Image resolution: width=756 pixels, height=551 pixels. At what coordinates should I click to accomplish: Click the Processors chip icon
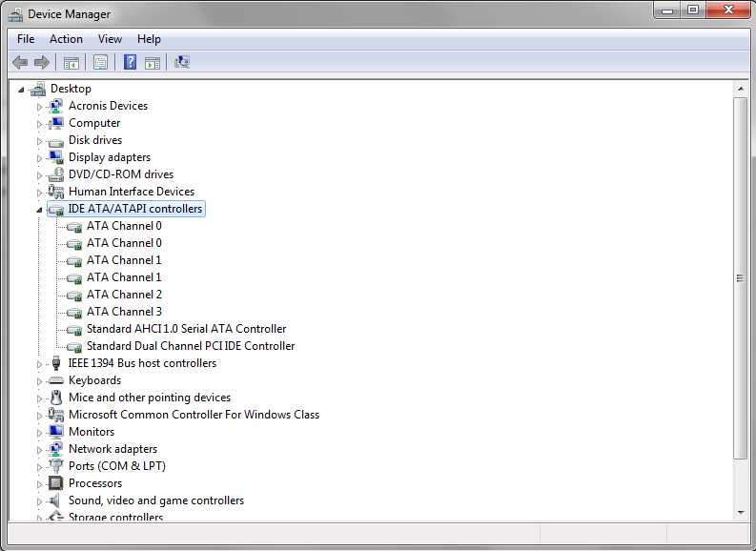point(56,483)
